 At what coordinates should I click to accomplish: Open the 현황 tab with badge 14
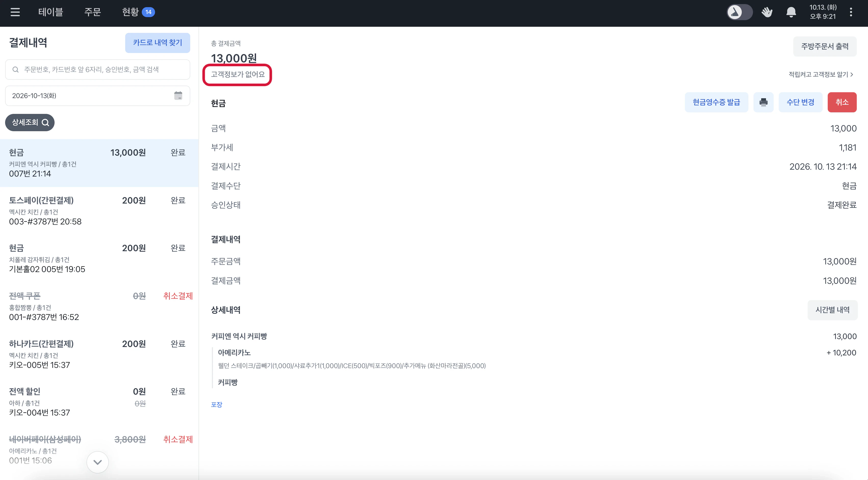pos(138,12)
